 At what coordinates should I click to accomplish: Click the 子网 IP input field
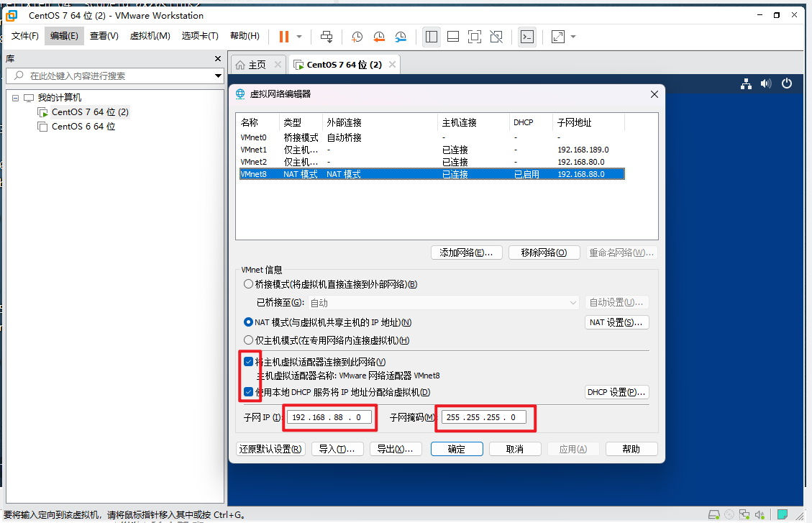tap(330, 417)
